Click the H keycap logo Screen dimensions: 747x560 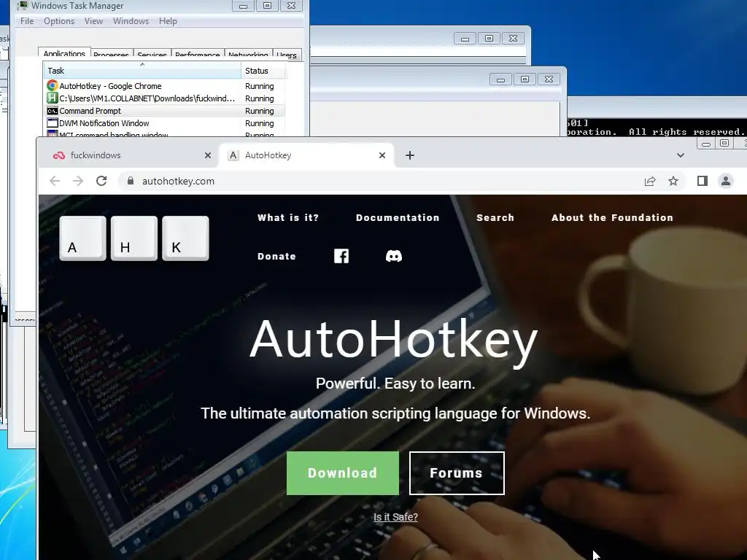[134, 238]
